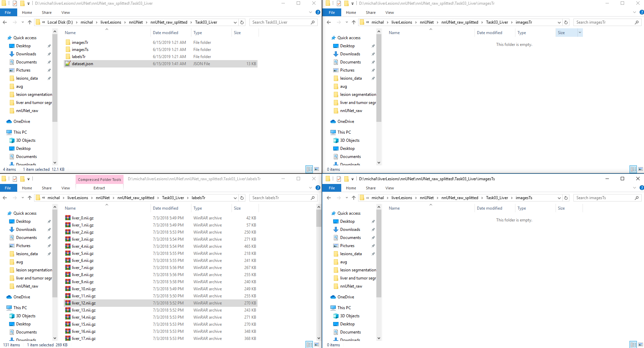The width and height of the screenshot is (644, 348).
Task: Click the Help question mark icon in Task03_Liver window
Action: [318, 12]
